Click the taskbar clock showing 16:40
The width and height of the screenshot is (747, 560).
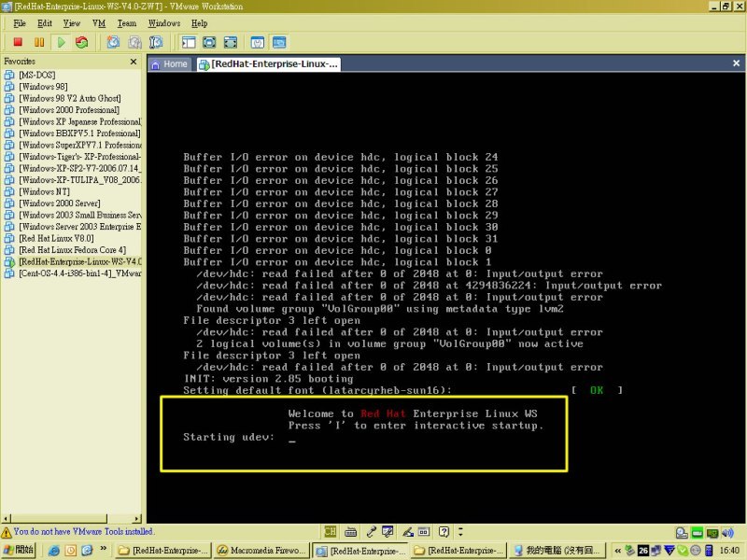[729, 551]
